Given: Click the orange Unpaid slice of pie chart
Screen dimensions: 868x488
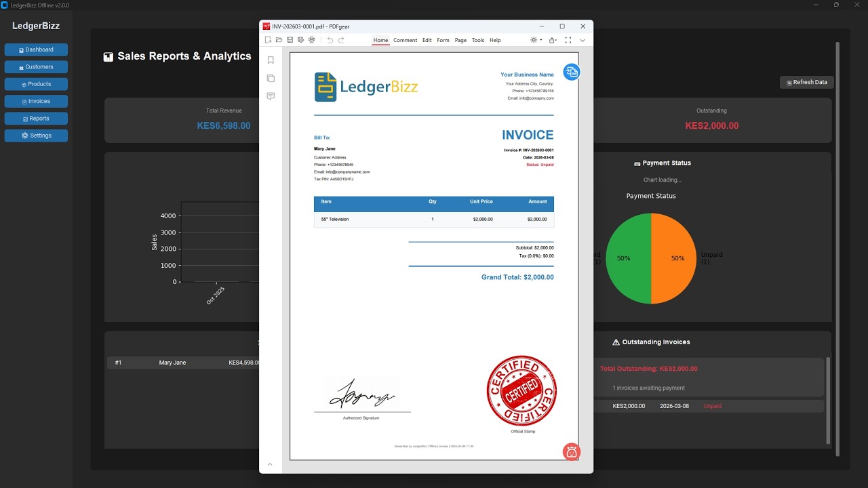Looking at the screenshot, I should [x=674, y=258].
